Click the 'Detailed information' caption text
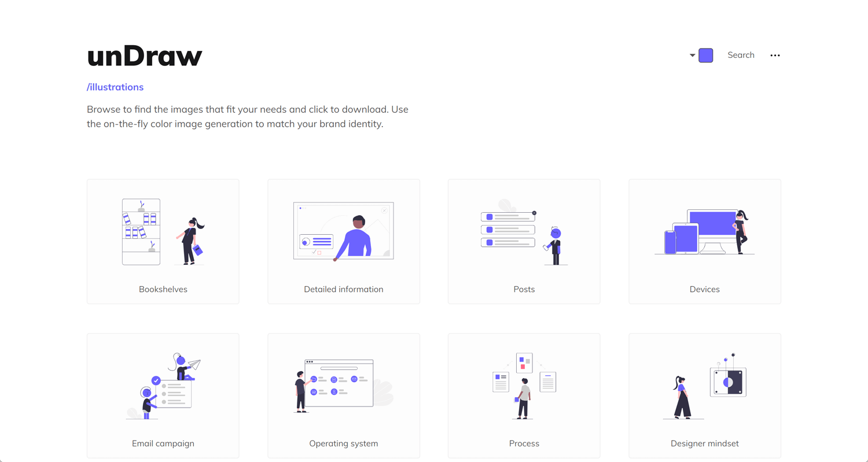 [344, 289]
